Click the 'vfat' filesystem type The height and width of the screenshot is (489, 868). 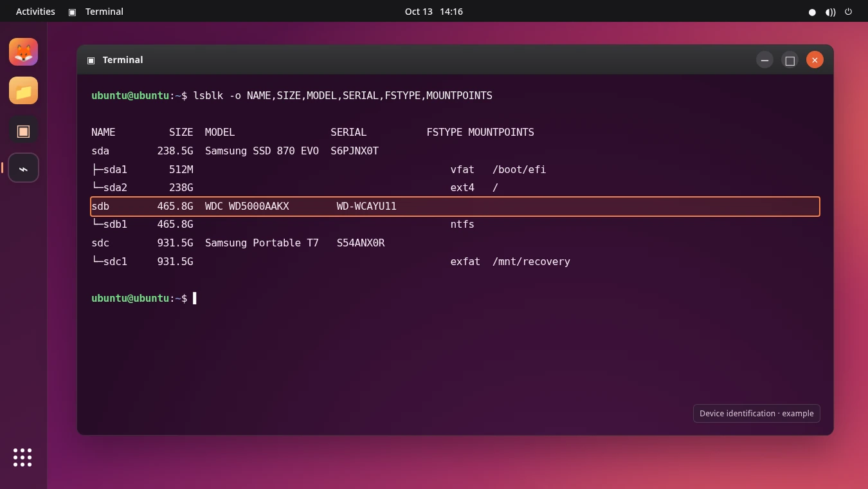pos(462,169)
